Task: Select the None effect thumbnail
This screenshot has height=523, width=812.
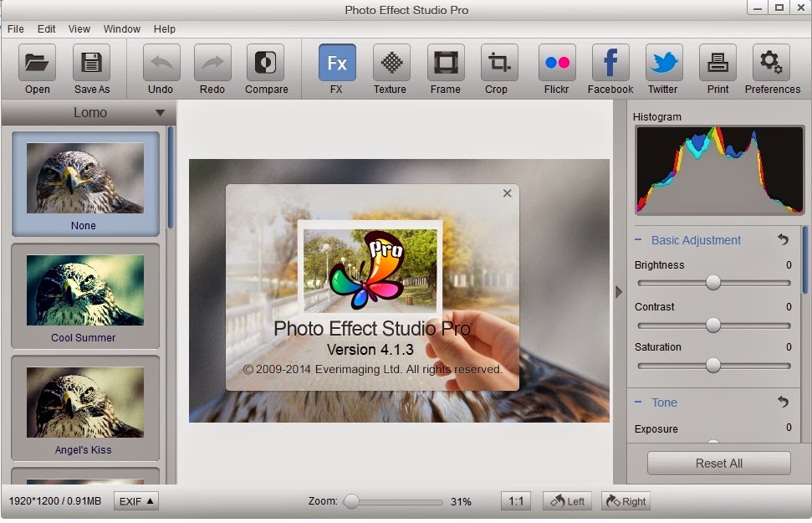Action: 85,183
